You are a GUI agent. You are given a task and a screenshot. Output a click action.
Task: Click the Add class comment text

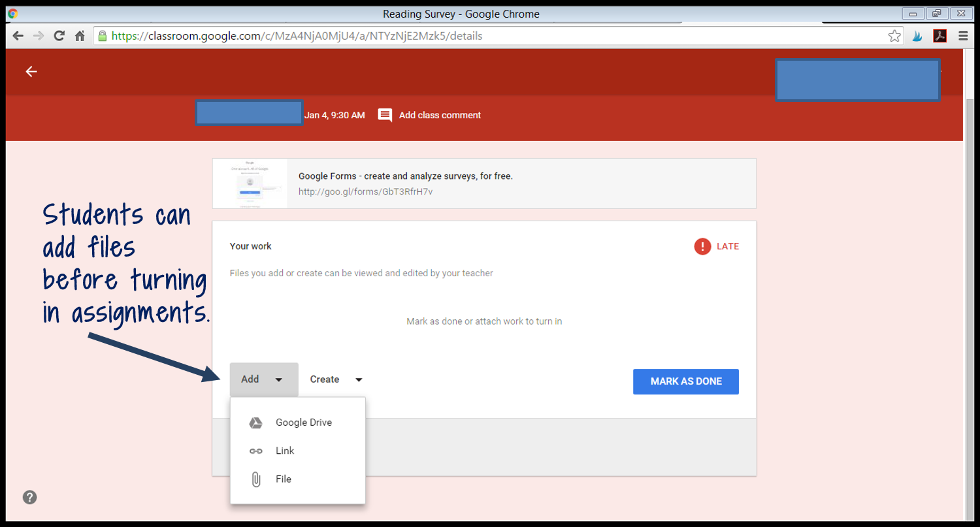pos(439,115)
